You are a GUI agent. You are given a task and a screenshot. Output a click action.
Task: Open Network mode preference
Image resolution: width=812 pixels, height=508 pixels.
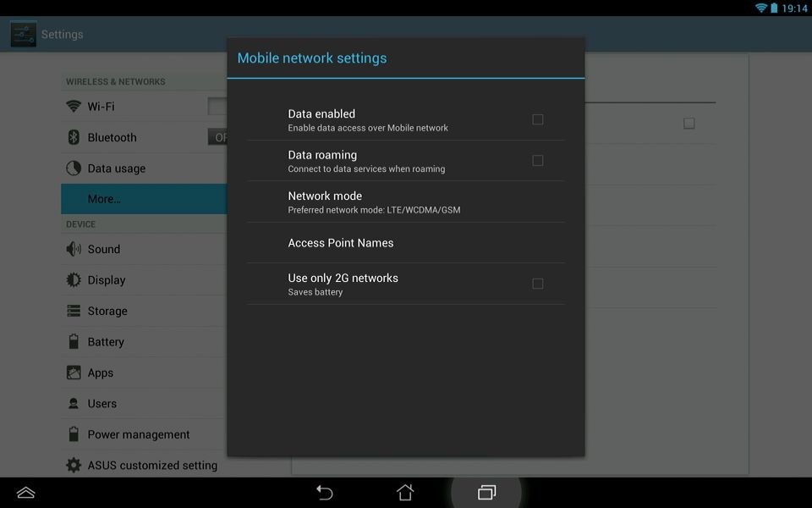coord(405,202)
